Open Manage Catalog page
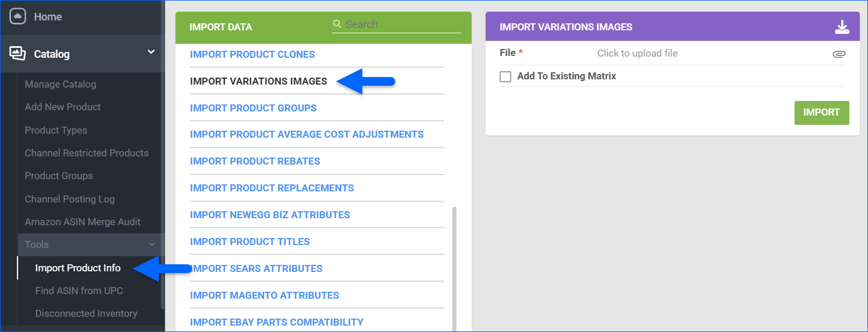This screenshot has width=868, height=332. (x=60, y=84)
